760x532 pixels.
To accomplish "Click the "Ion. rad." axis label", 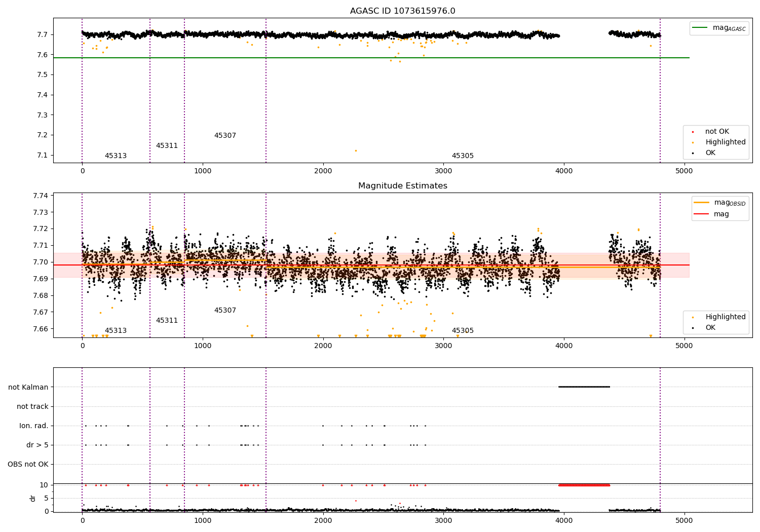I will tap(34, 426).
